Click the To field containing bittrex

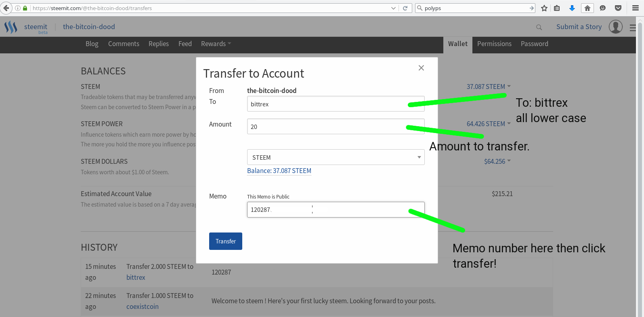pos(336,104)
